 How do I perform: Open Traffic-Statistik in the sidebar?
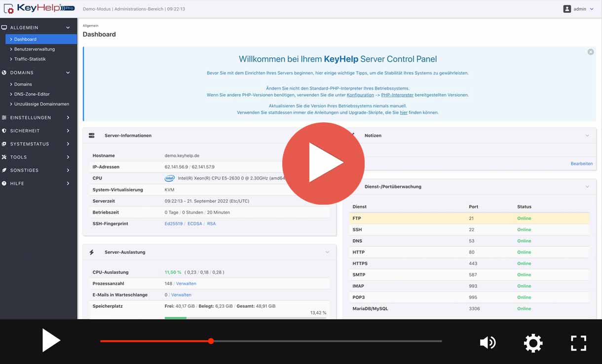[30, 59]
